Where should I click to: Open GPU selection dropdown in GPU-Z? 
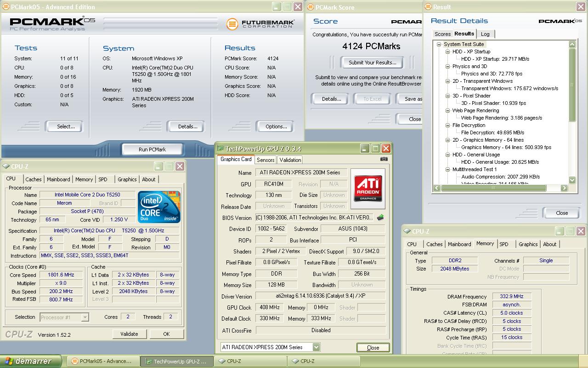coord(316,347)
